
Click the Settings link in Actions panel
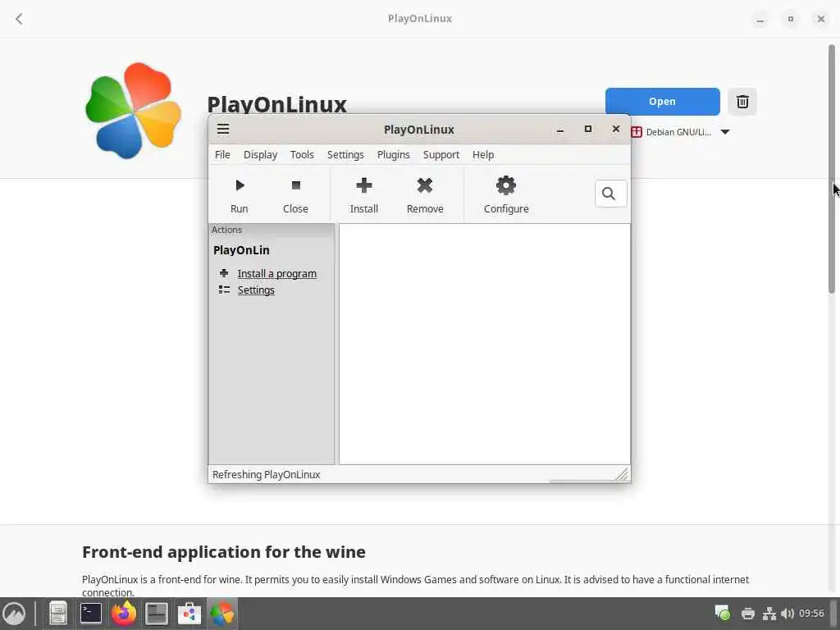[x=256, y=290]
